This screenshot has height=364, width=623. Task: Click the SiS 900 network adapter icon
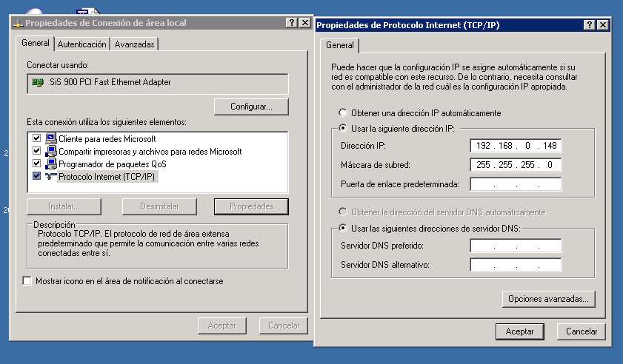click(37, 83)
